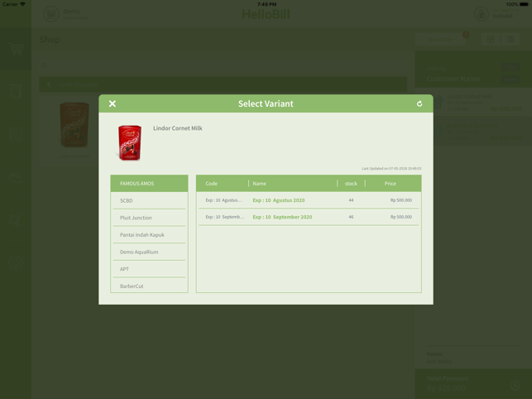This screenshot has height=399, width=532.
Task: Select the FAMOUS AMOS outlet
Action: point(149,184)
